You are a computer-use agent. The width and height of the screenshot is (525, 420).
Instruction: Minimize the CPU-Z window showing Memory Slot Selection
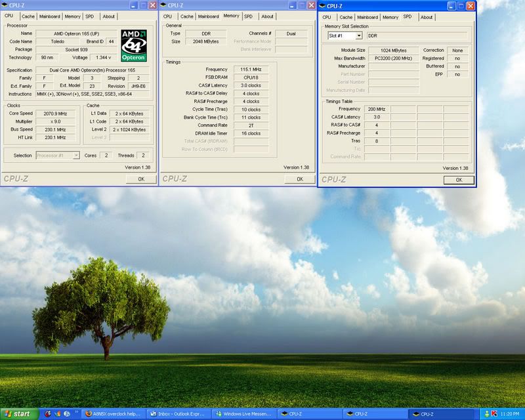pos(451,6)
